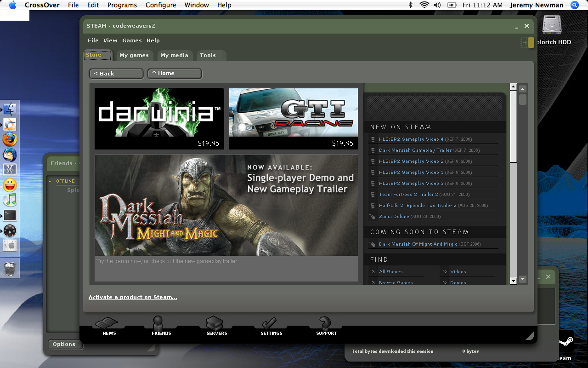The width and height of the screenshot is (588, 368).
Task: Launch Firefox from the Dock
Action: [10, 139]
